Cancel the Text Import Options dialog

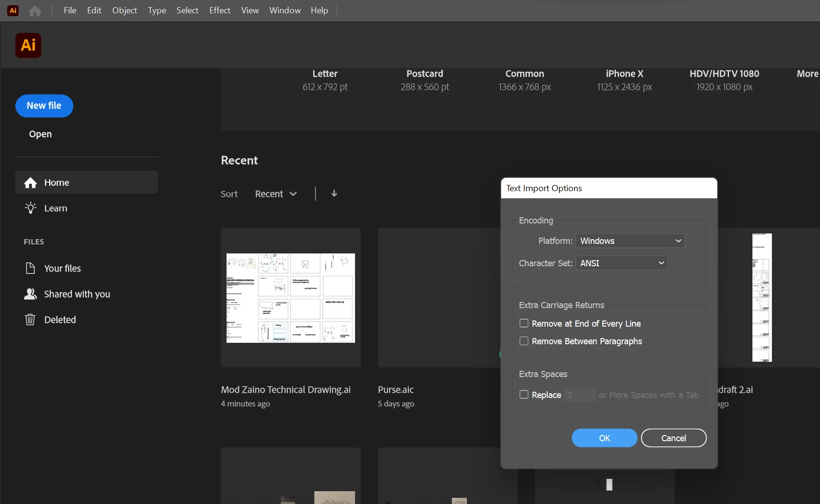(673, 438)
